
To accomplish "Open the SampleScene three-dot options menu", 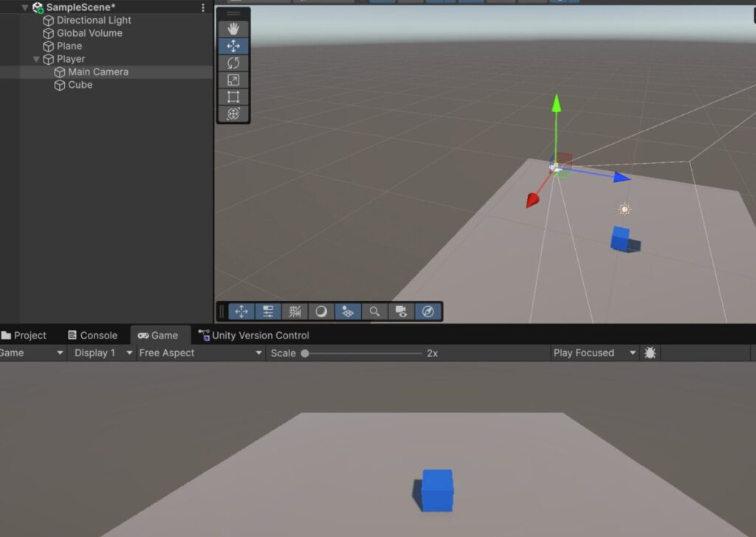I will coord(203,7).
